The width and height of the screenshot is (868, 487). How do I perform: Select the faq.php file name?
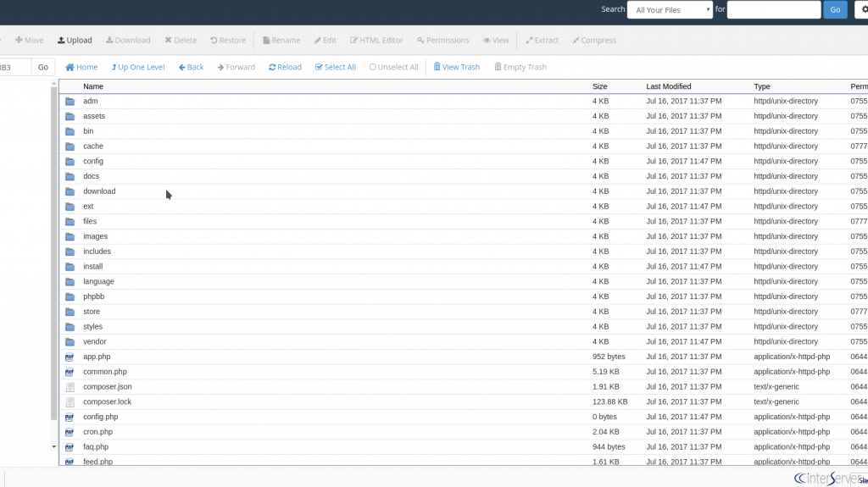pos(96,446)
